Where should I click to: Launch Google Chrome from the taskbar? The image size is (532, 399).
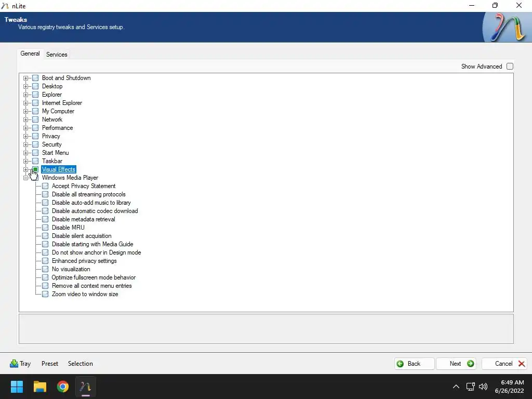[x=63, y=387]
